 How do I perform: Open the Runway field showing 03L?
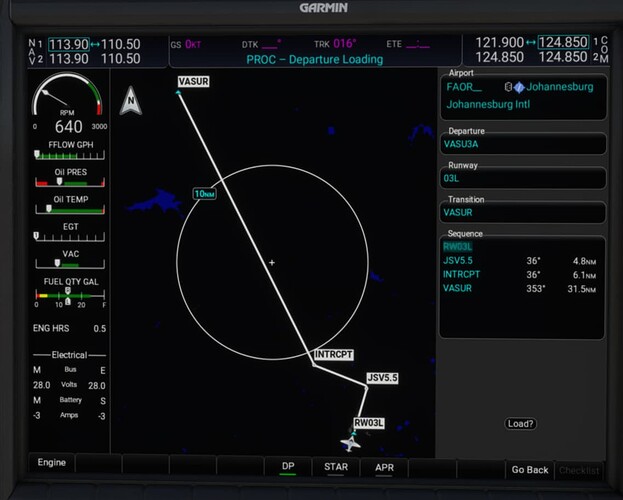[522, 178]
